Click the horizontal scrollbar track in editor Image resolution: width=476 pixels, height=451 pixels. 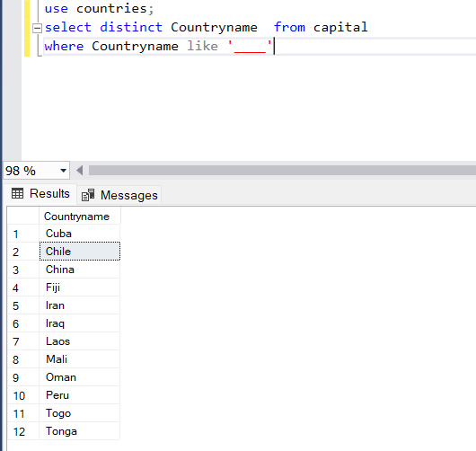282,171
